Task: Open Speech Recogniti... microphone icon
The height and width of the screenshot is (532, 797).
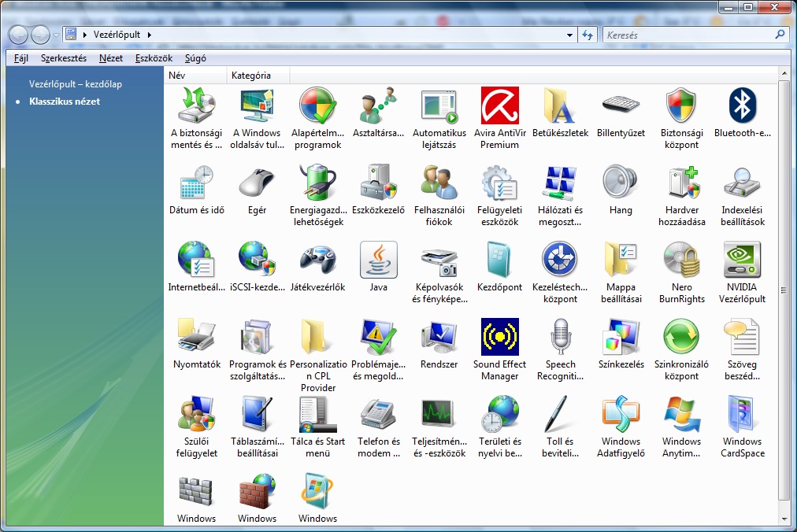Action: click(x=560, y=337)
